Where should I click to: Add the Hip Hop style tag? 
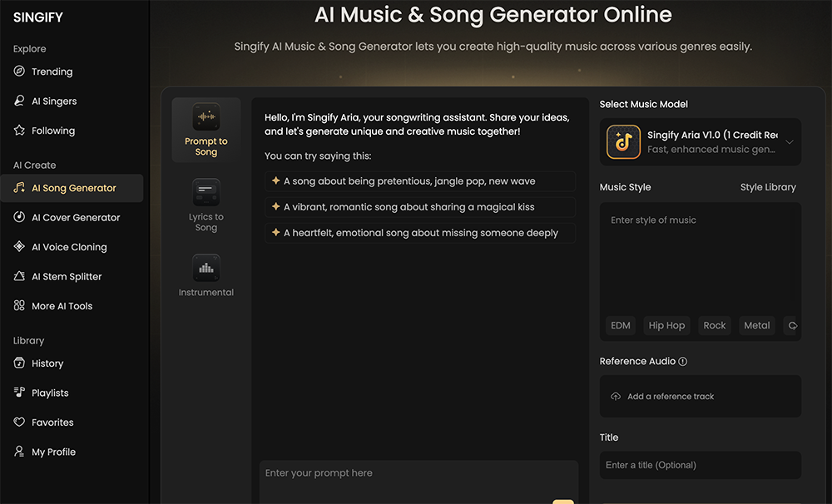666,325
